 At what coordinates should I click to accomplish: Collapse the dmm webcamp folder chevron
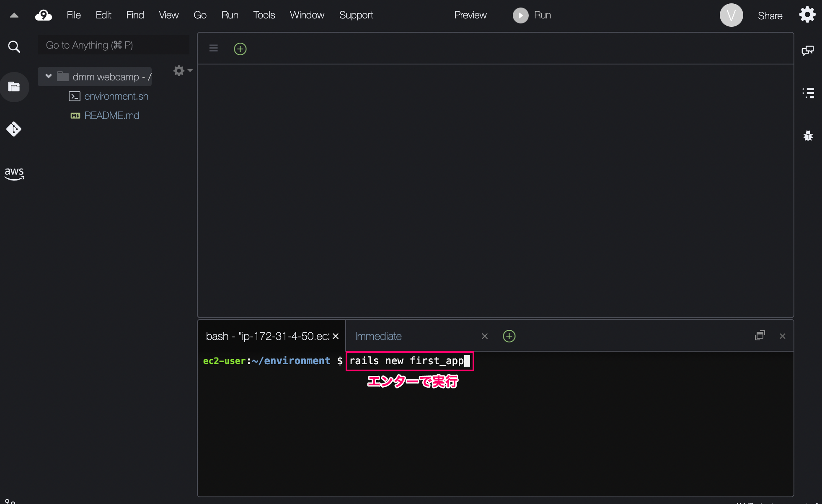coord(49,76)
